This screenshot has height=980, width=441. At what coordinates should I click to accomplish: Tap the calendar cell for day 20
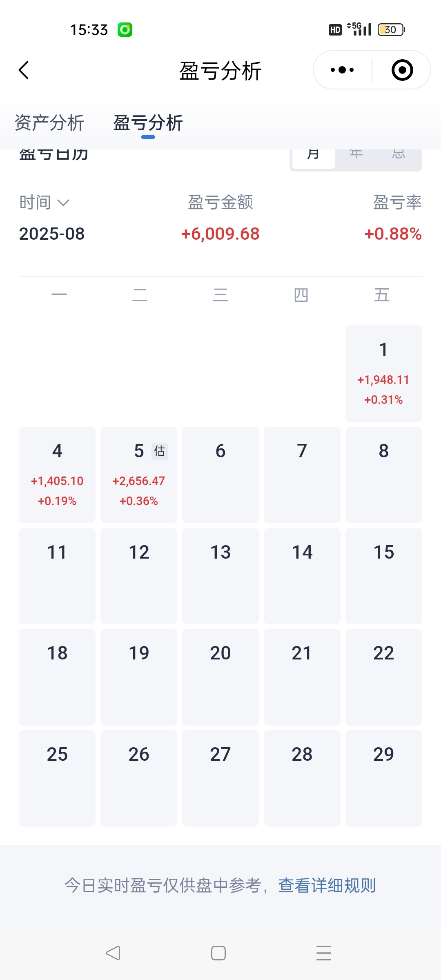tap(220, 677)
